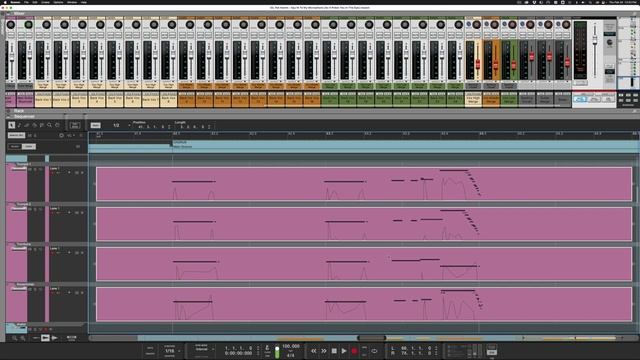
Task: Select the Selection arrow tool in sequencer toolbar
Action: [11, 125]
